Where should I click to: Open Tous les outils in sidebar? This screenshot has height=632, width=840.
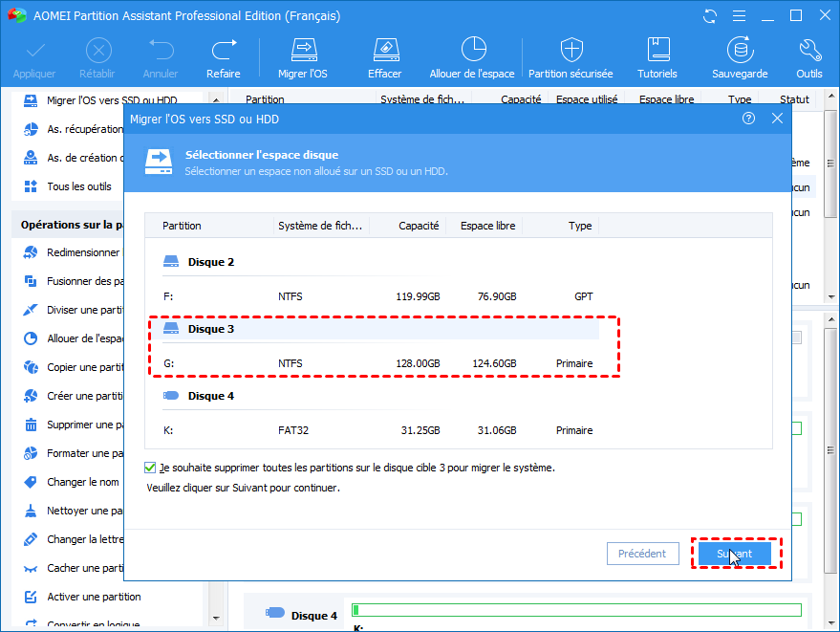[x=68, y=186]
